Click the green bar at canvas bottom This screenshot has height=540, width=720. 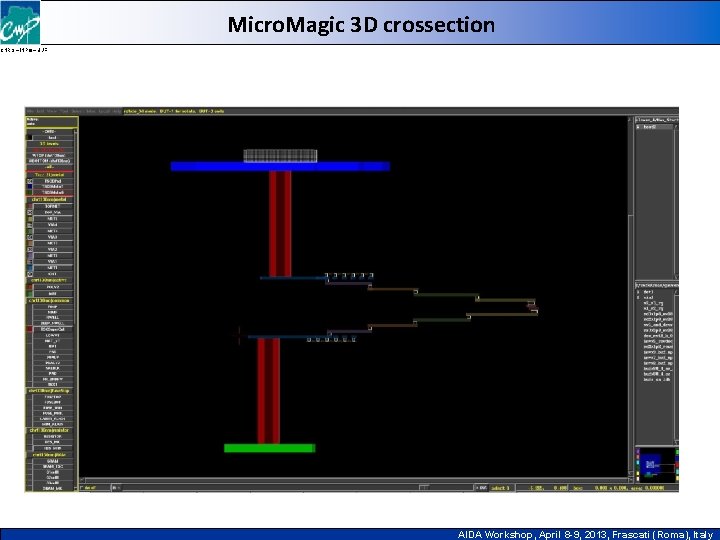[x=270, y=448]
